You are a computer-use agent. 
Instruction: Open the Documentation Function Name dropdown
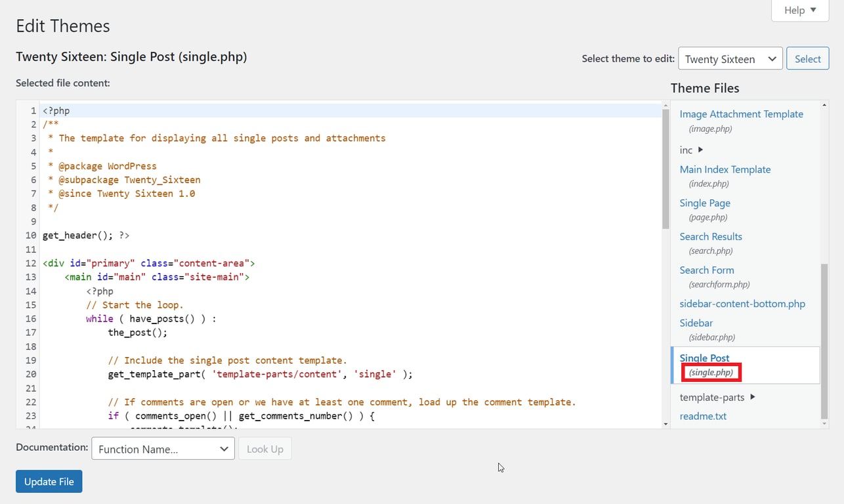click(x=163, y=448)
